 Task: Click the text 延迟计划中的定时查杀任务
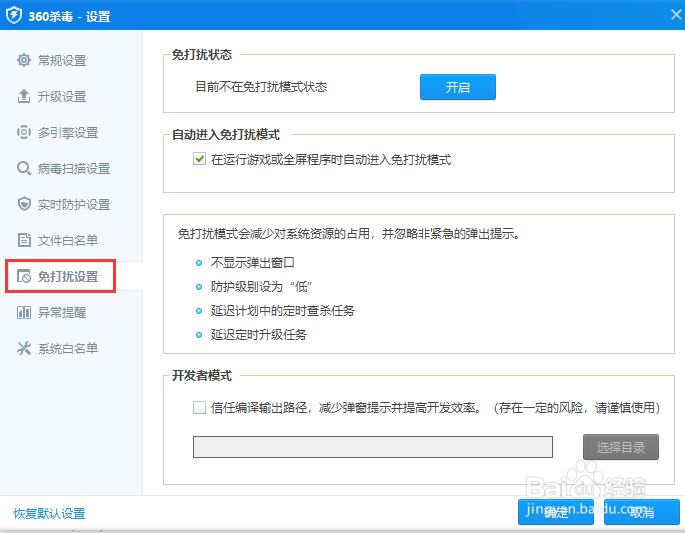283,311
